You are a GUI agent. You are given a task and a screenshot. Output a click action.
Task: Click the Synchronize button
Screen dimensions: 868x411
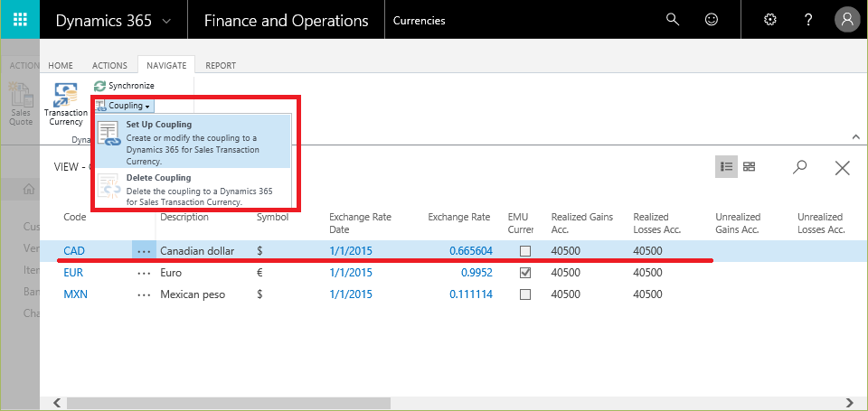click(124, 86)
